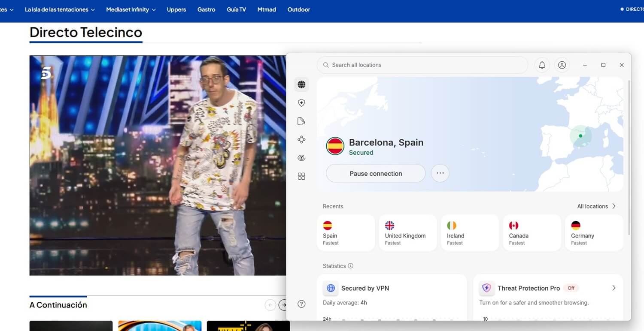Expand Mediaset Infinity dropdown menu
Image resolution: width=644 pixels, height=331 pixels.
pyautogui.click(x=131, y=9)
